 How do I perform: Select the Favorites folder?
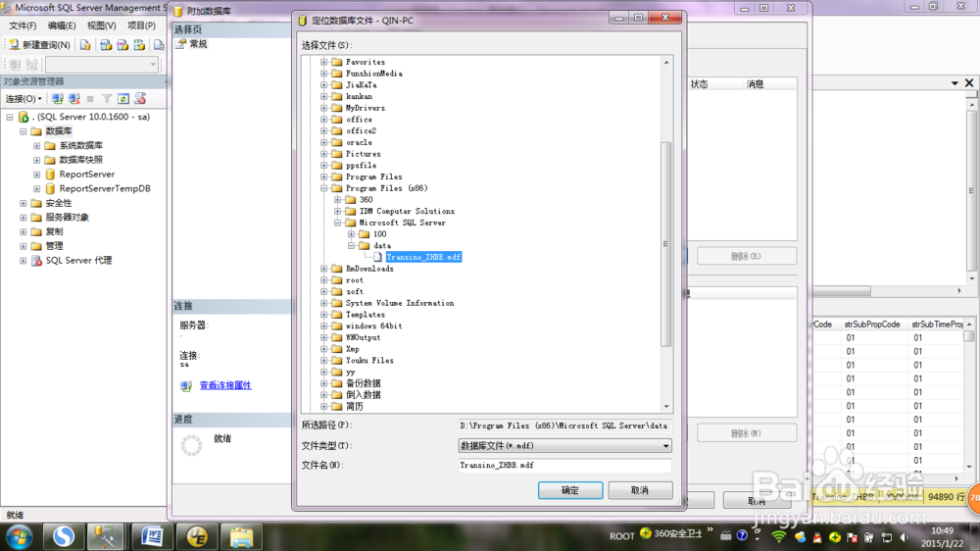(365, 62)
